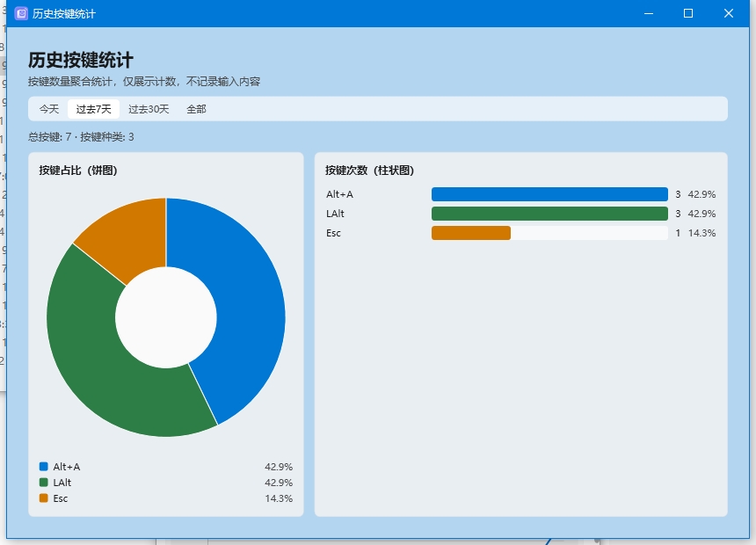
Task: Show the 全部 statistics tab
Action: 196,109
